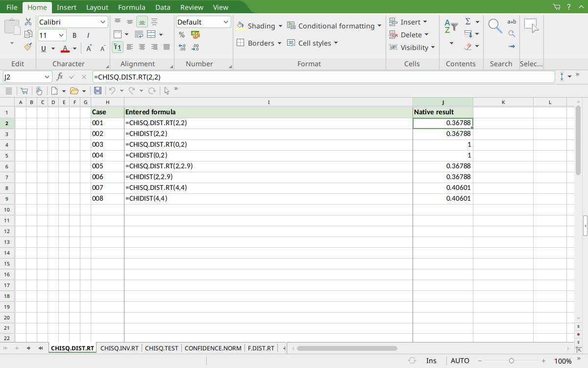Screen dimensions: 588x368
Task: Click the Delete cells button
Action: click(x=409, y=35)
